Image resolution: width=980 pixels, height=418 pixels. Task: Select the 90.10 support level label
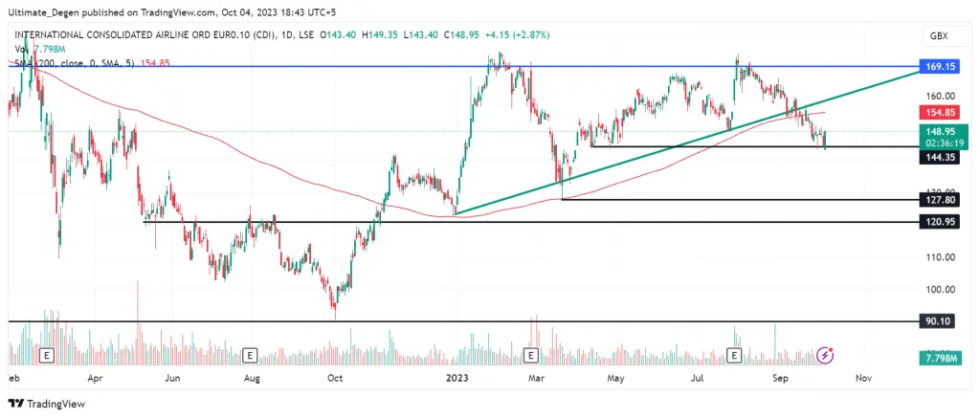pos(937,321)
